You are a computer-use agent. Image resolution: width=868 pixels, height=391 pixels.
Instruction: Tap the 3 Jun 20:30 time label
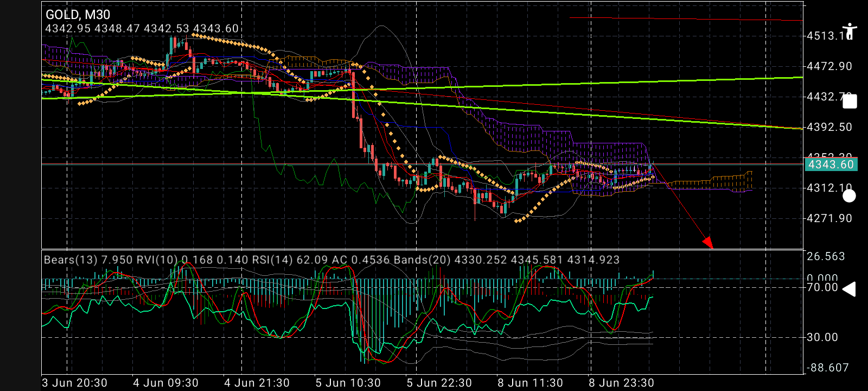tap(75, 383)
